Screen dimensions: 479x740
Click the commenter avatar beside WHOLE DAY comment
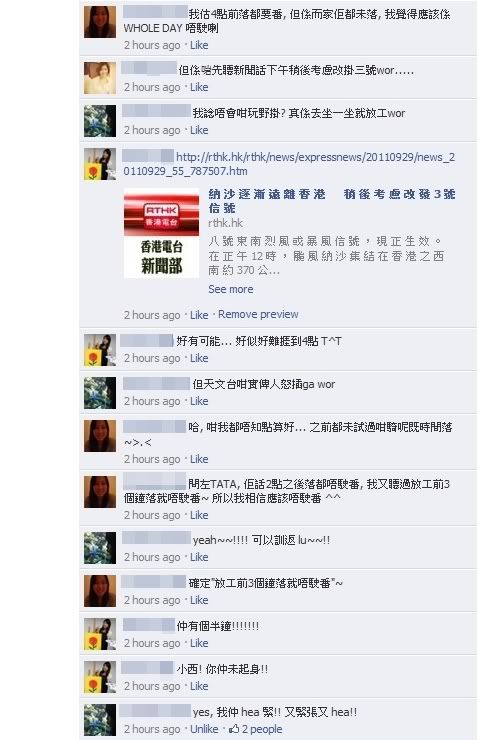[x=100, y=22]
